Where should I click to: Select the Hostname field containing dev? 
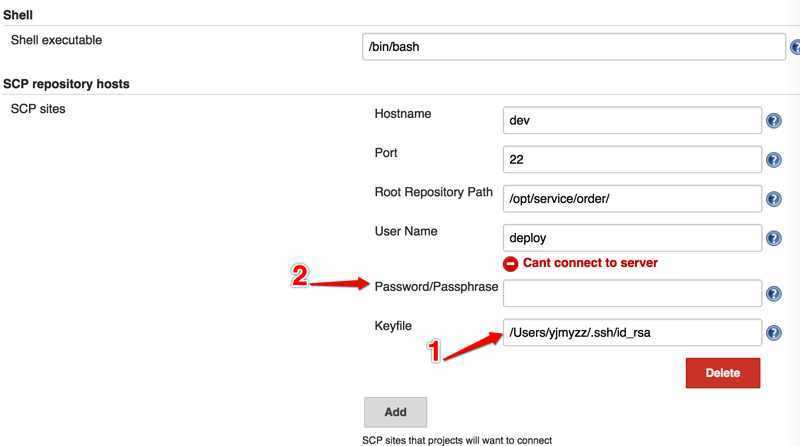pos(632,120)
